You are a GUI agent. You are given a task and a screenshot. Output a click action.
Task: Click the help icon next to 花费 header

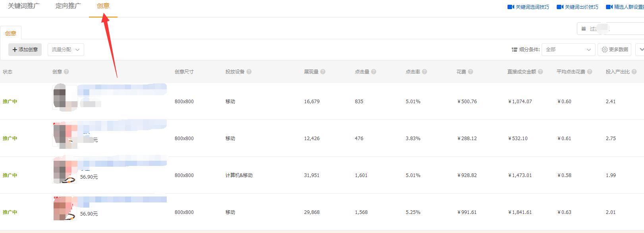click(x=471, y=71)
